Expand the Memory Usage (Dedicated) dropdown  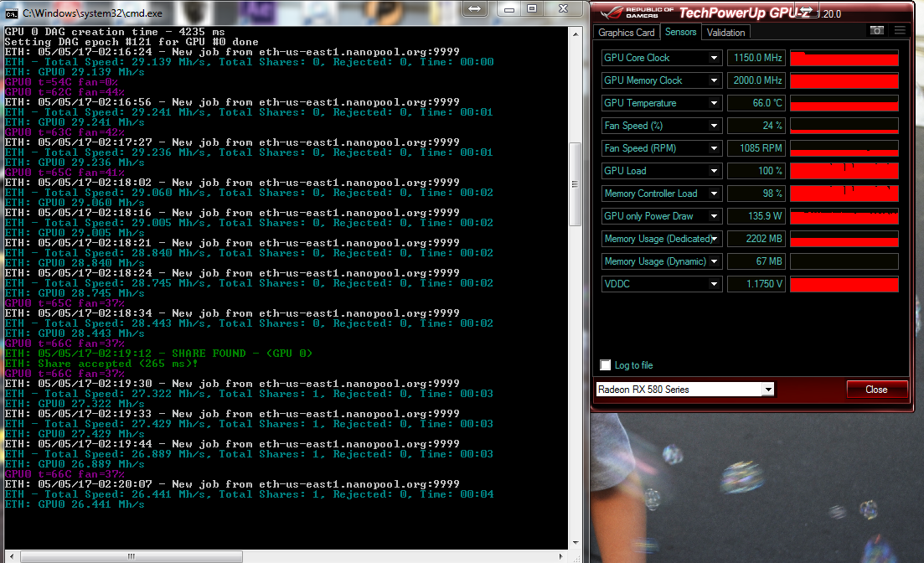click(714, 239)
